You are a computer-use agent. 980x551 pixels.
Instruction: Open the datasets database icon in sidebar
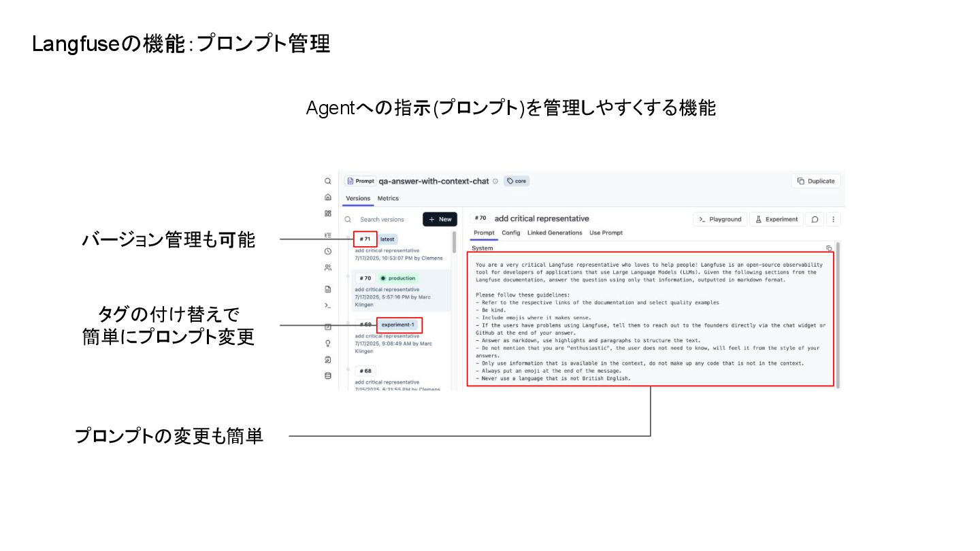(x=328, y=375)
